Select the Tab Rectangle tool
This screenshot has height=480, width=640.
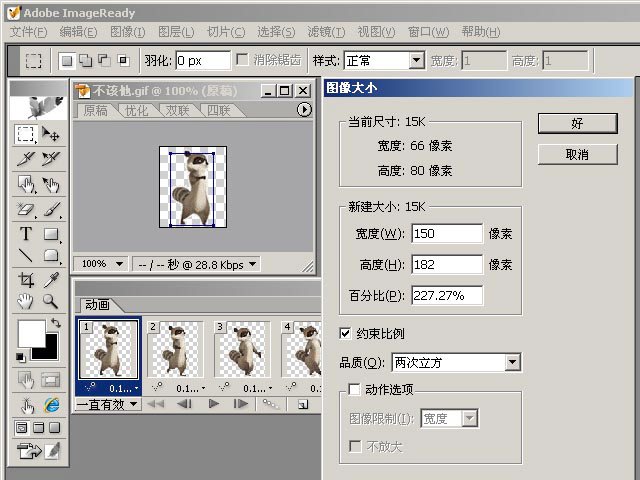pos(51,256)
